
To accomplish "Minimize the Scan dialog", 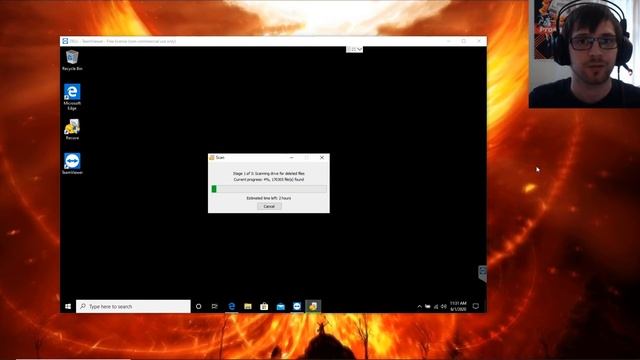I will pyautogui.click(x=291, y=158).
